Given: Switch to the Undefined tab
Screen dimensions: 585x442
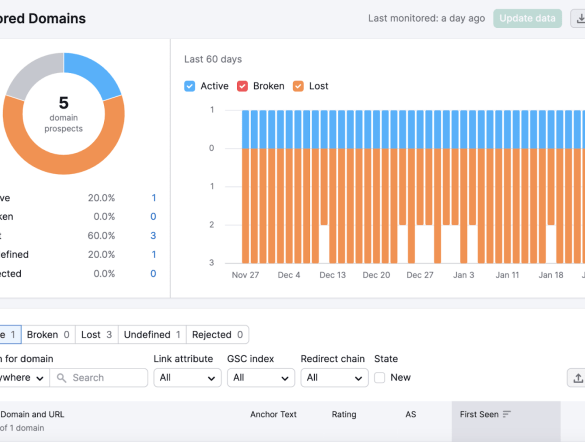Looking at the screenshot, I should pos(152,335).
